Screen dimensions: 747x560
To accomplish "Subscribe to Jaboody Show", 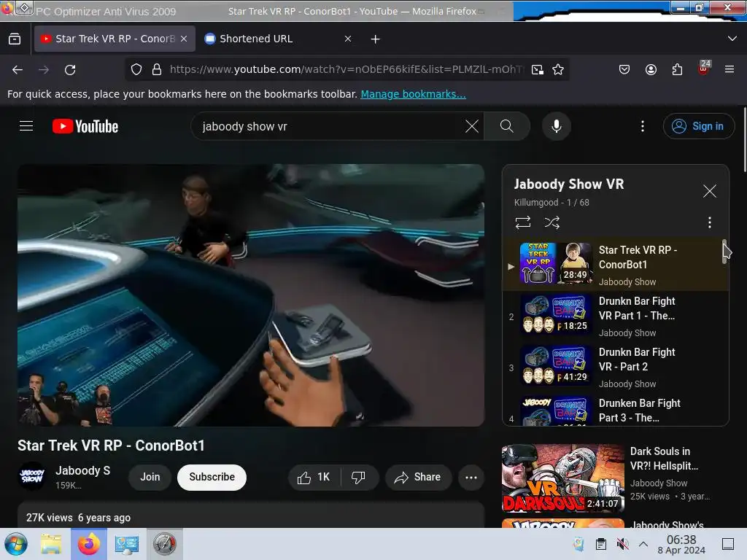I will pos(212,477).
